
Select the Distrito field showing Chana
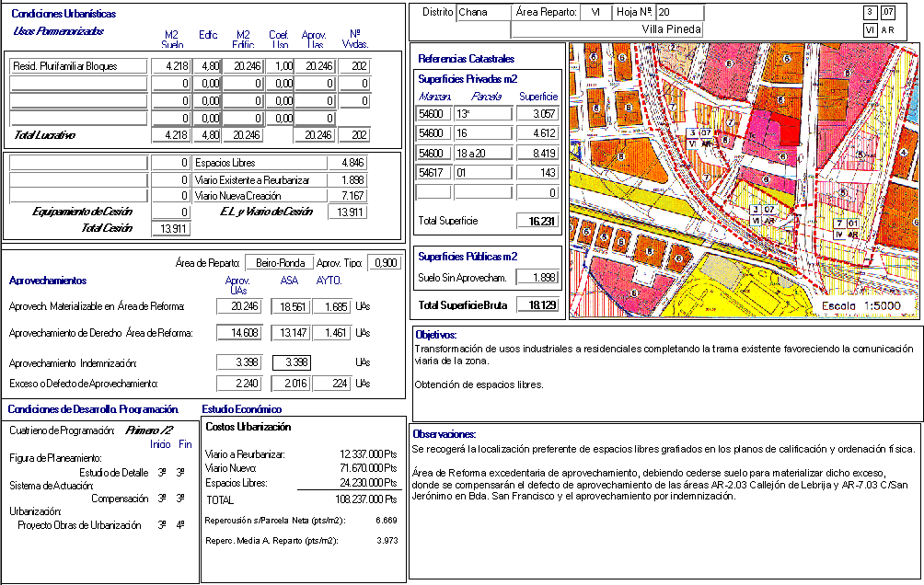click(x=484, y=13)
